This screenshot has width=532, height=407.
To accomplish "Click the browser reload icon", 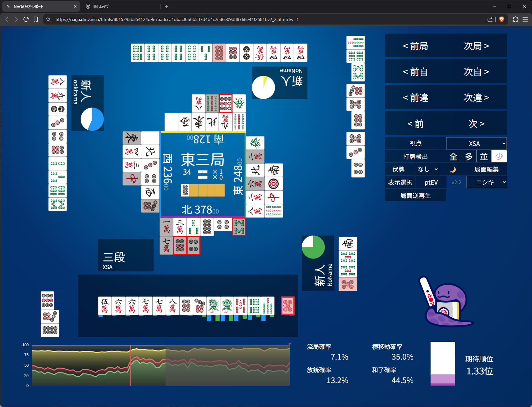I will pyautogui.click(x=26, y=19).
